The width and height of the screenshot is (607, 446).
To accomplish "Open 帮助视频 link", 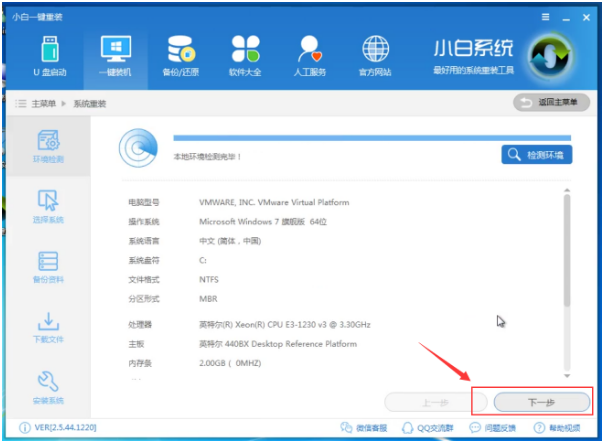I will (x=557, y=428).
